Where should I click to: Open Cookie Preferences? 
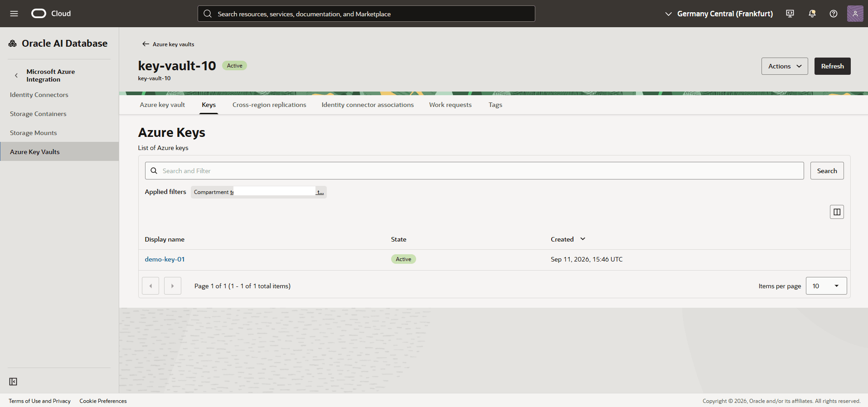click(x=103, y=401)
